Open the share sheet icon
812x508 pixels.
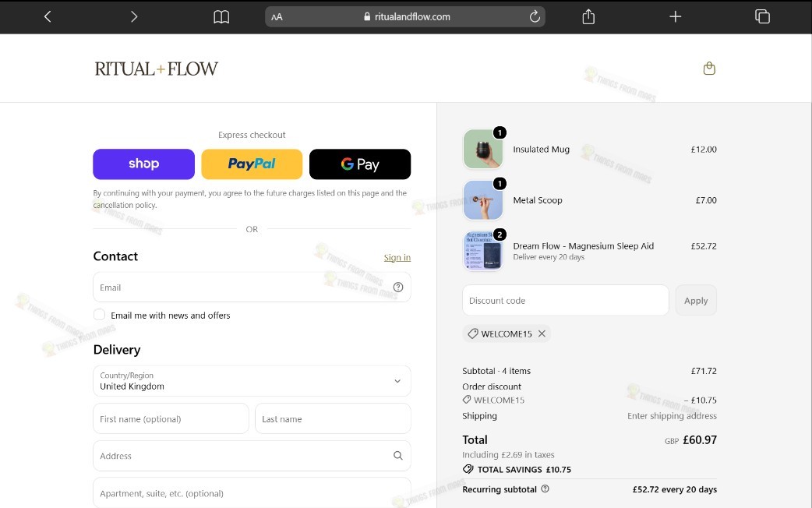tap(588, 16)
